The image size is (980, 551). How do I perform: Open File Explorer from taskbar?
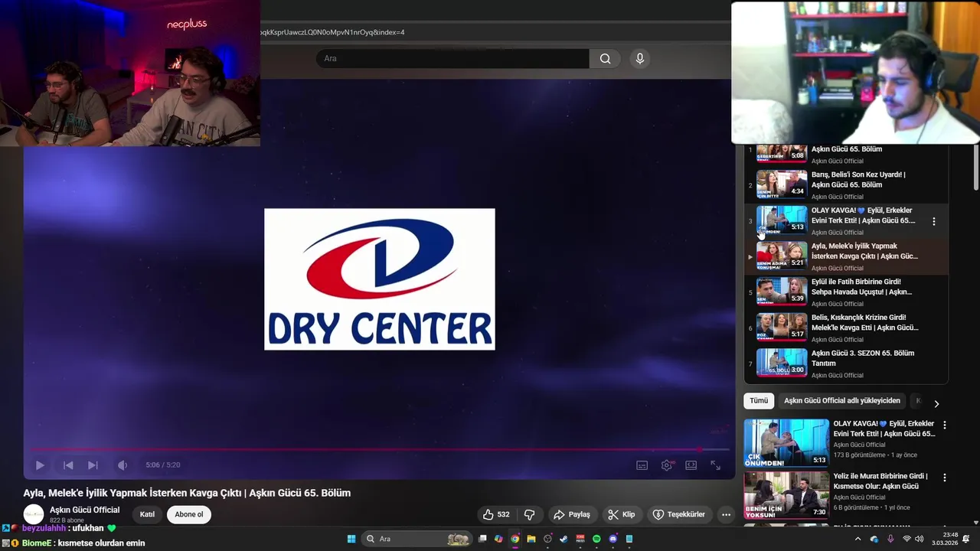click(531, 539)
